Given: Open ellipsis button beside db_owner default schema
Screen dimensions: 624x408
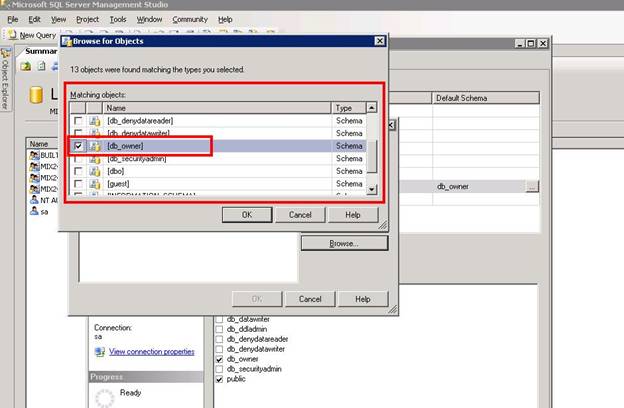Looking at the screenshot, I should click(532, 186).
